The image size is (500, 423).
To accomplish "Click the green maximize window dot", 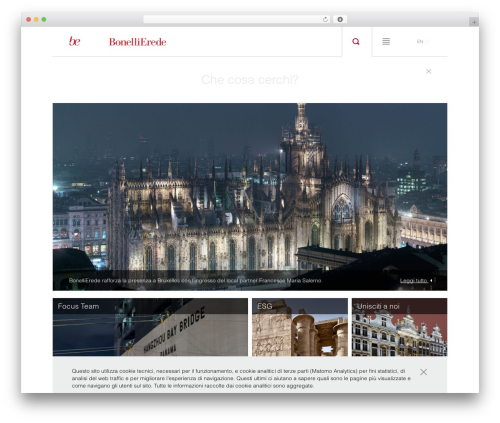I will [x=44, y=19].
